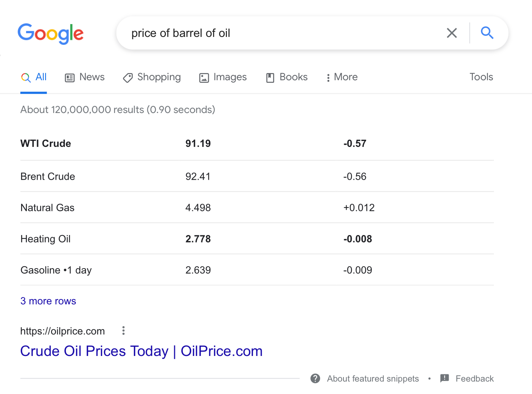Click the Images picture icon
This screenshot has height=394, width=532.
(204, 78)
